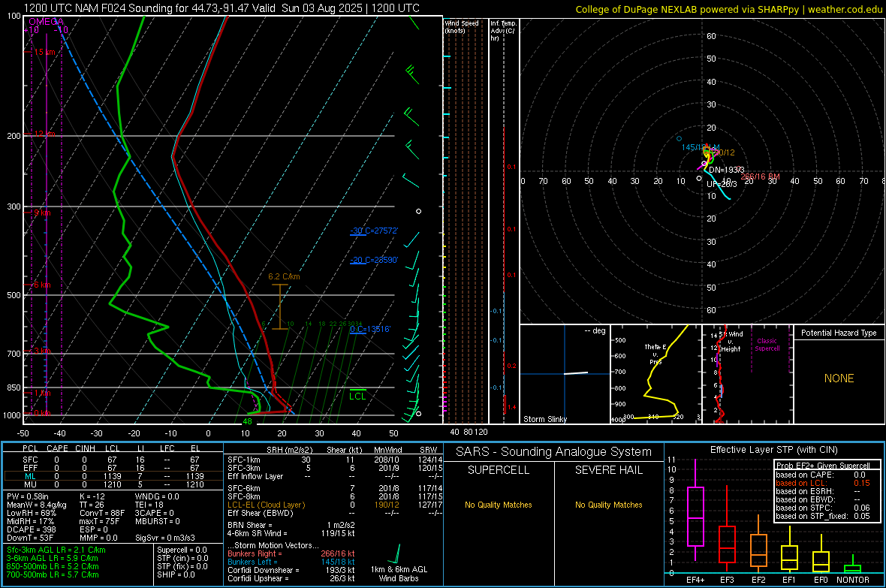
Task: Click the 6 km height marker
Action: [42, 285]
